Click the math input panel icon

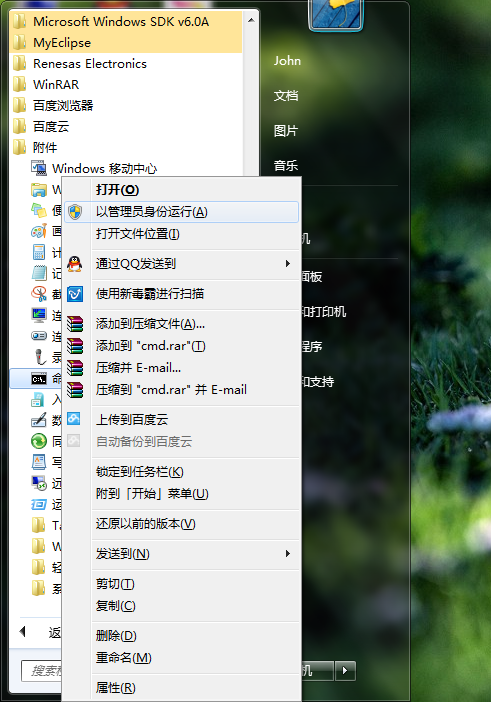(x=39, y=420)
